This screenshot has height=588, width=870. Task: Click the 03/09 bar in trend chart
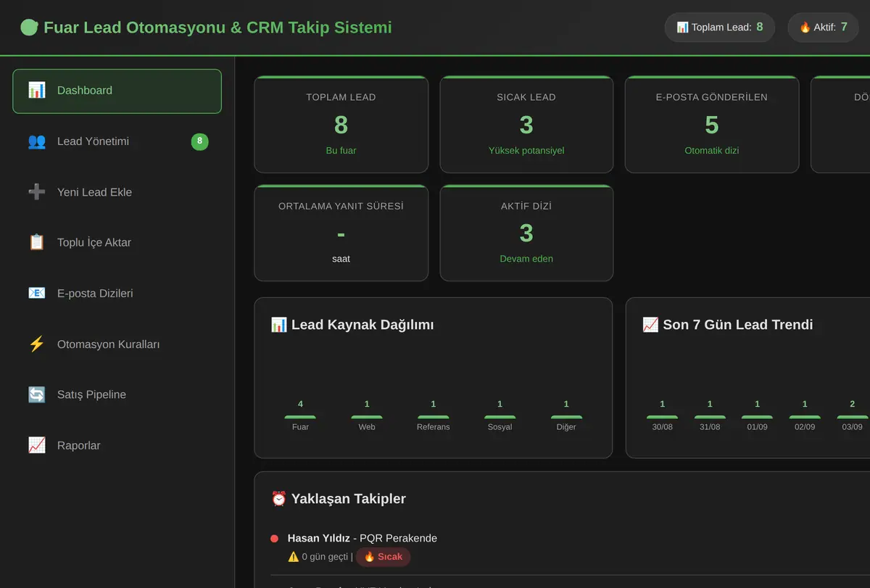[x=853, y=417]
